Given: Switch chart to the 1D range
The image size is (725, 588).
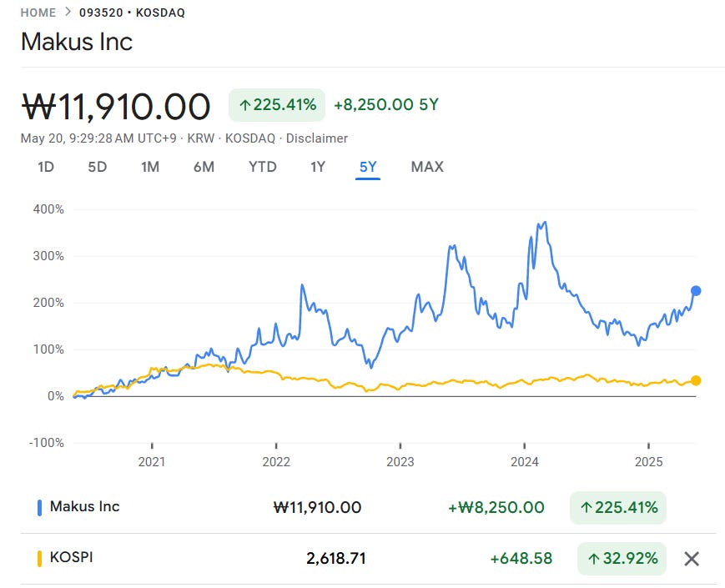Looking at the screenshot, I should coord(46,167).
